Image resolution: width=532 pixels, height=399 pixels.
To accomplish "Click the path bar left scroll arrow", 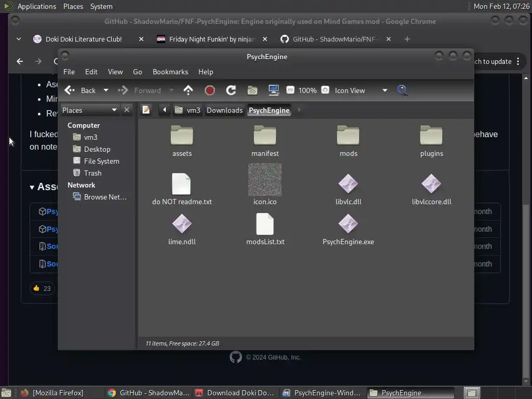I will pyautogui.click(x=165, y=110).
